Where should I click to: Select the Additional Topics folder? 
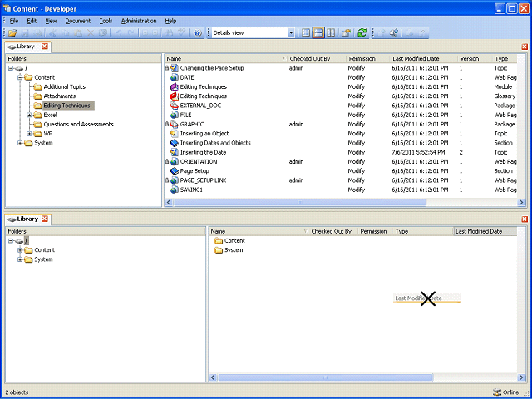(x=65, y=86)
